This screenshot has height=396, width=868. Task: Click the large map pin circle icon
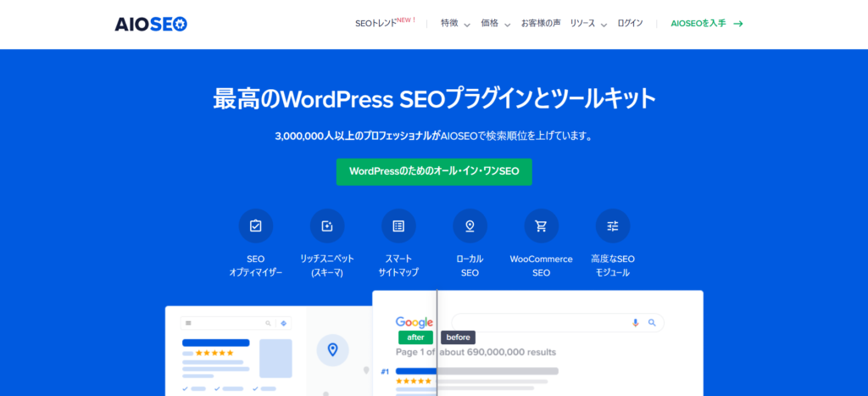pyautogui.click(x=332, y=349)
